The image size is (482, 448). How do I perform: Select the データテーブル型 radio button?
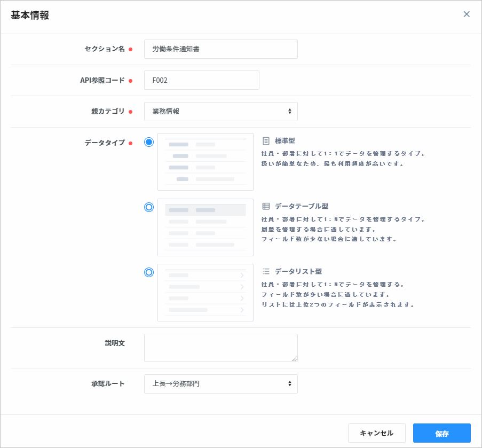click(x=149, y=207)
